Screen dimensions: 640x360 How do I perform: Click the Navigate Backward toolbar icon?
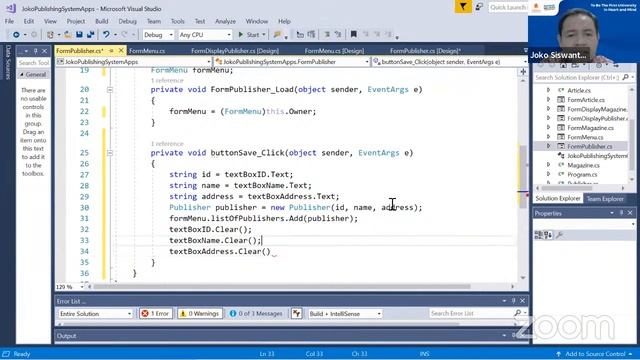(x=16, y=35)
